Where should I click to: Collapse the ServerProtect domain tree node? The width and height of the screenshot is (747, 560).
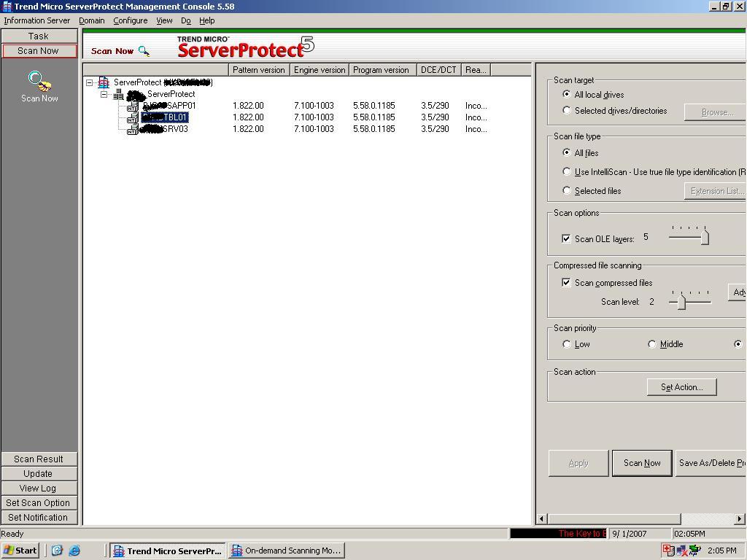104,95
